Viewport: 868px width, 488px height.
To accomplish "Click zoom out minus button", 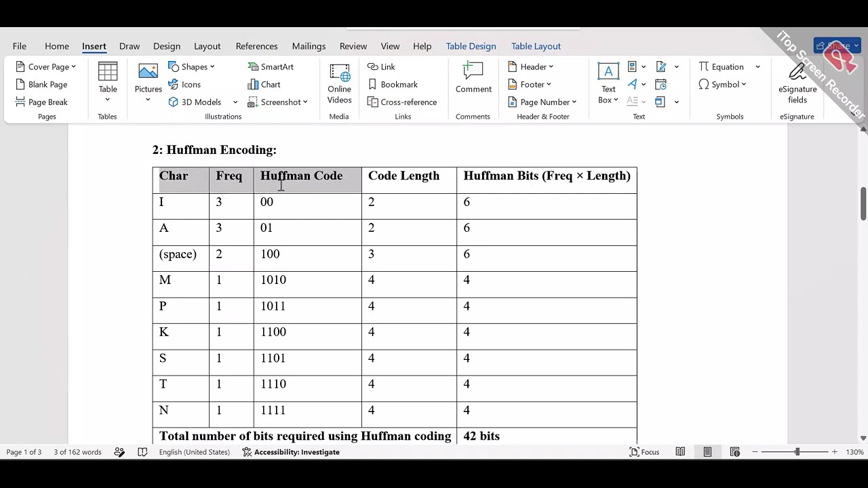I will [x=755, y=452].
